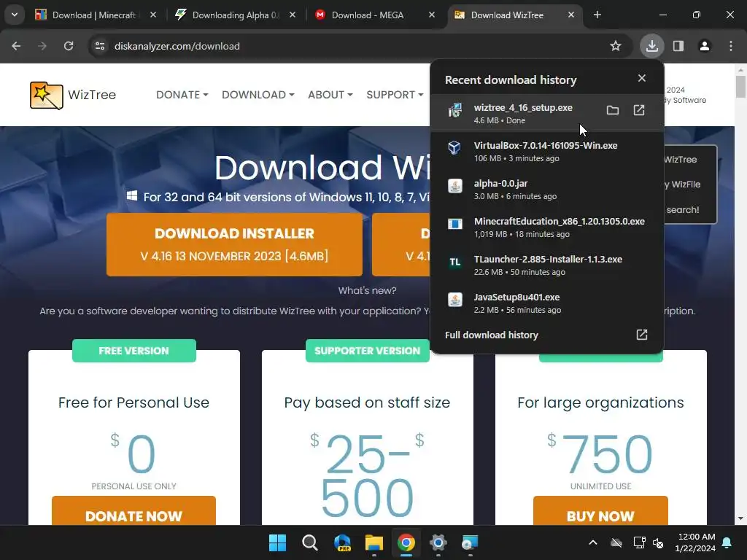Click the JavaSetup8u401.exe Java icon
This screenshot has height=560, width=747.
click(455, 300)
